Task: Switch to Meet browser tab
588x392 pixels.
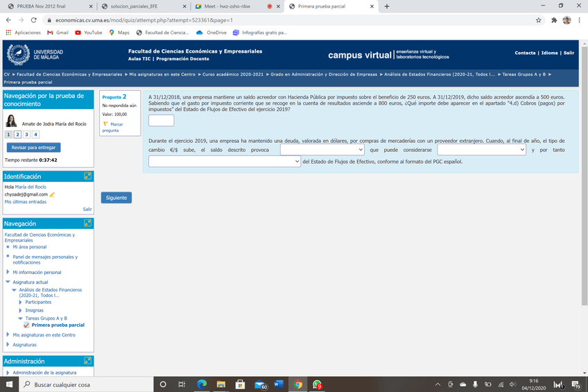Action: (x=237, y=6)
